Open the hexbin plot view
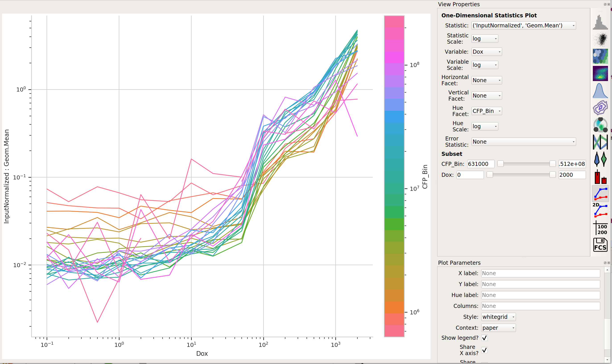 click(x=600, y=56)
